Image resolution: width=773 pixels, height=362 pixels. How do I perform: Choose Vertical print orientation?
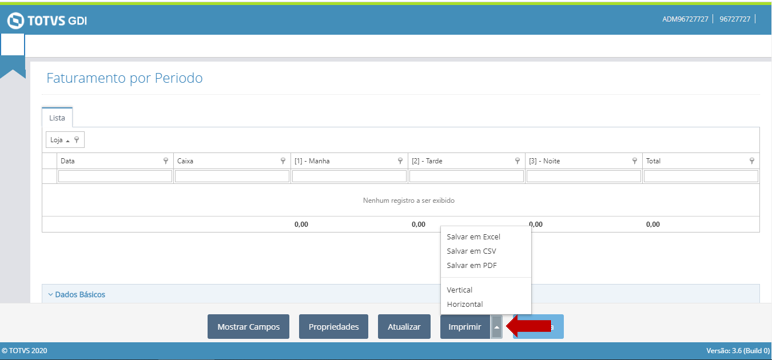pyautogui.click(x=459, y=290)
